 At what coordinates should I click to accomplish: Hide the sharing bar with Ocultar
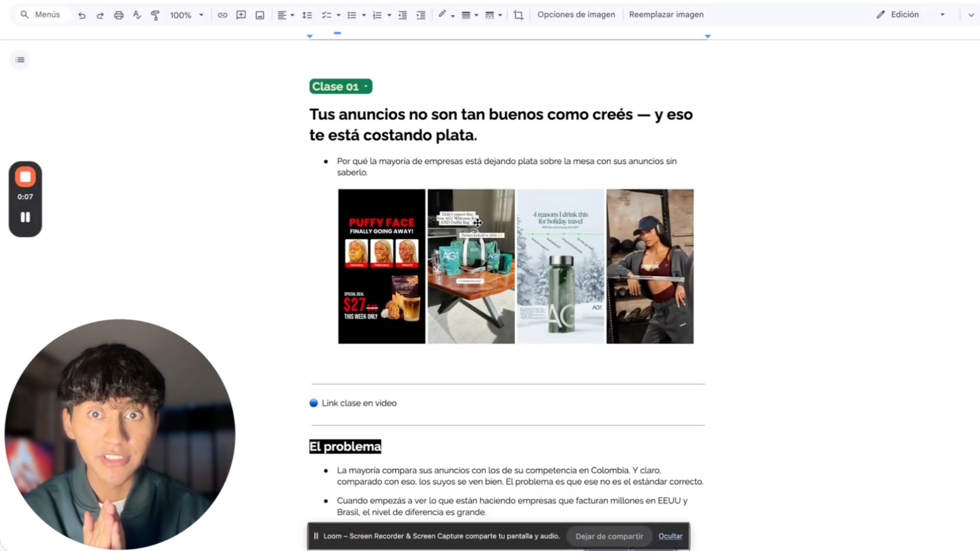(670, 536)
